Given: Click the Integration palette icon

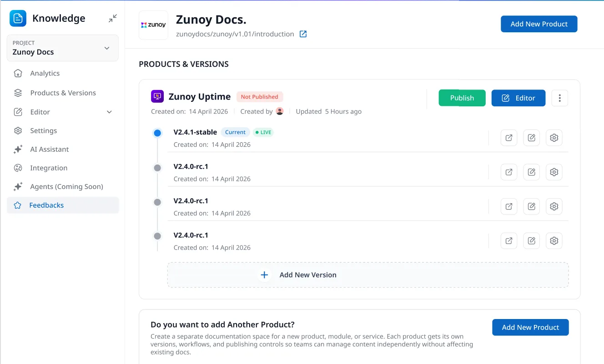Looking at the screenshot, I should click(x=18, y=168).
